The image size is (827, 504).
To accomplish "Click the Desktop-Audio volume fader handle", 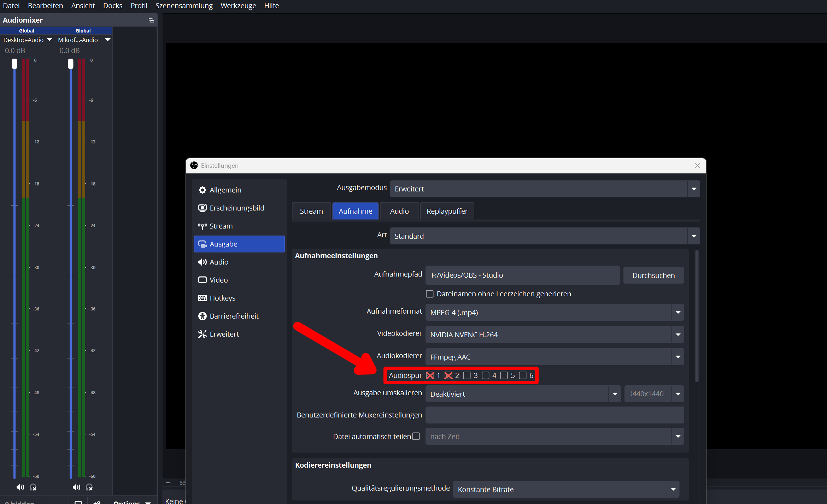I will tap(14, 64).
